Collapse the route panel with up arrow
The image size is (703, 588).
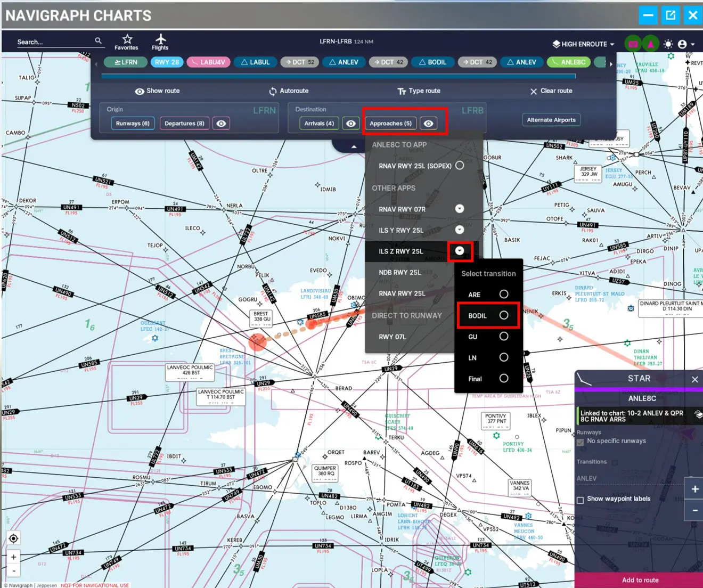354,146
